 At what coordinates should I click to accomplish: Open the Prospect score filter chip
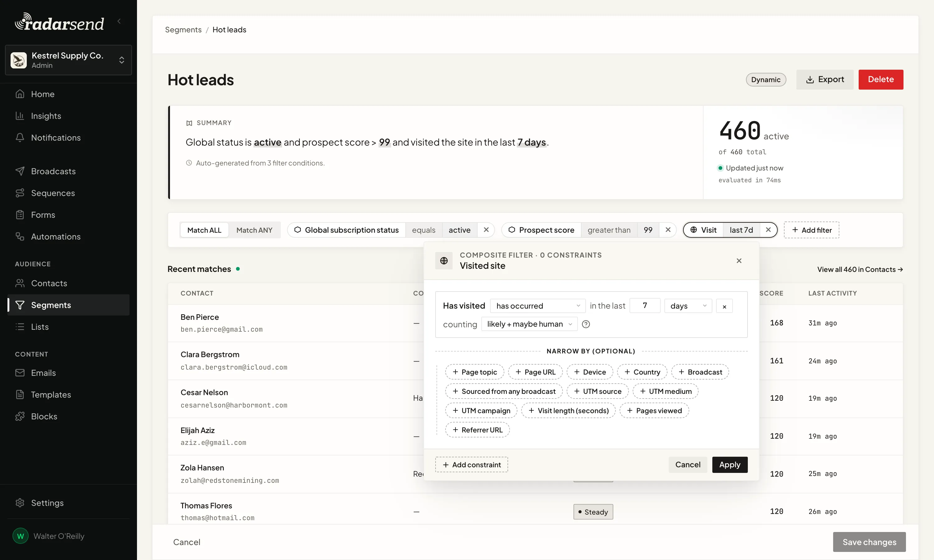pyautogui.click(x=542, y=230)
